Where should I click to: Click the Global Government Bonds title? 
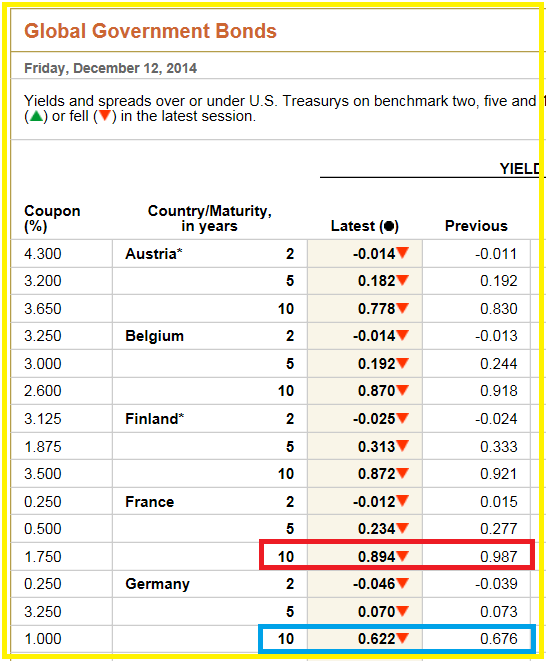pos(150,31)
